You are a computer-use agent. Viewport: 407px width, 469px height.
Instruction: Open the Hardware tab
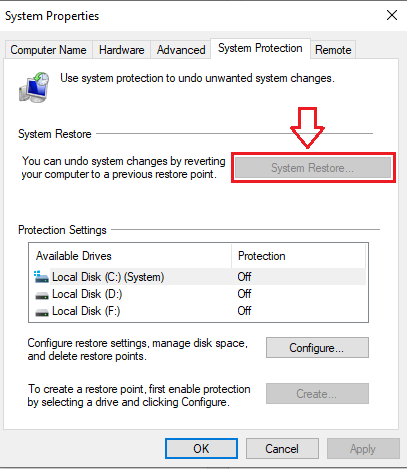[122, 50]
